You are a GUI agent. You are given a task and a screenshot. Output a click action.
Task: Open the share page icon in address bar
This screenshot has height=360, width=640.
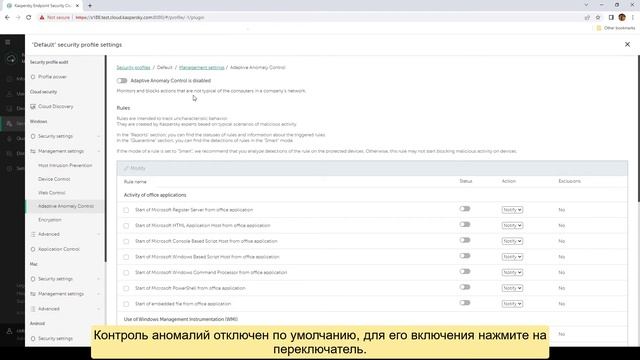(x=587, y=18)
